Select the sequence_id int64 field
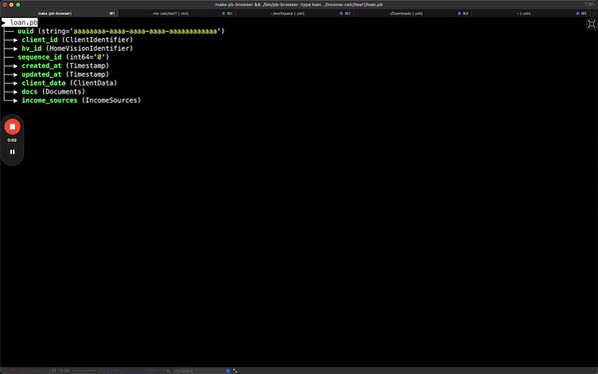 [x=63, y=57]
